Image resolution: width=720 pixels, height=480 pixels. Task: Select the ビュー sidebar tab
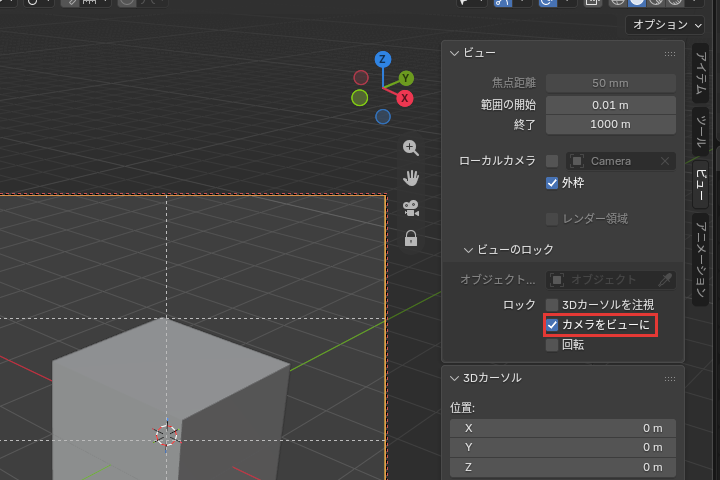click(700, 184)
